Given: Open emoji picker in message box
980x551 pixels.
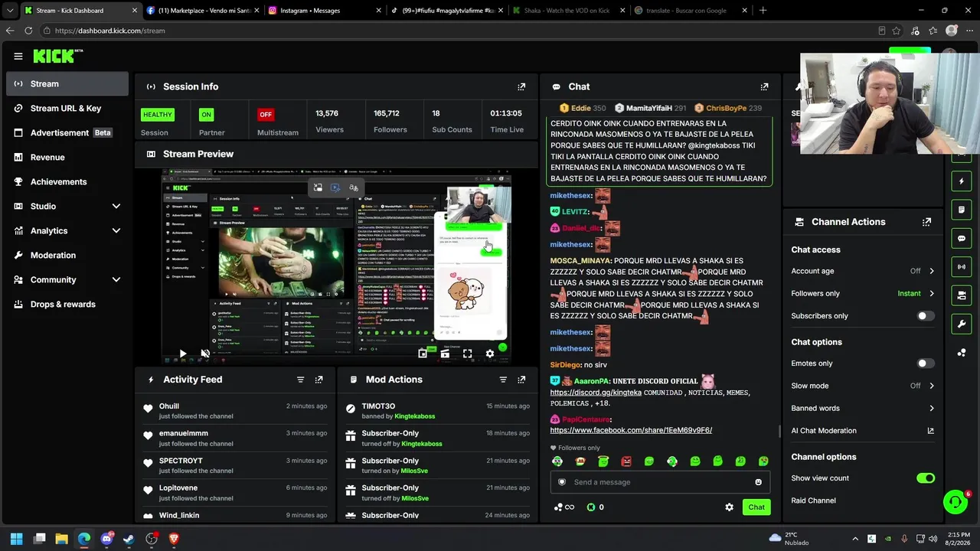Looking at the screenshot, I should 759,482.
